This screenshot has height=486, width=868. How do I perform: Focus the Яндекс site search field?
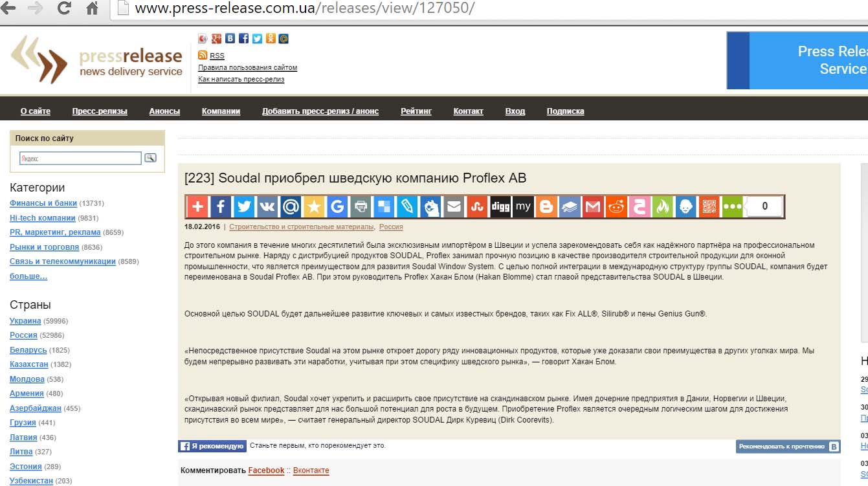click(x=80, y=158)
